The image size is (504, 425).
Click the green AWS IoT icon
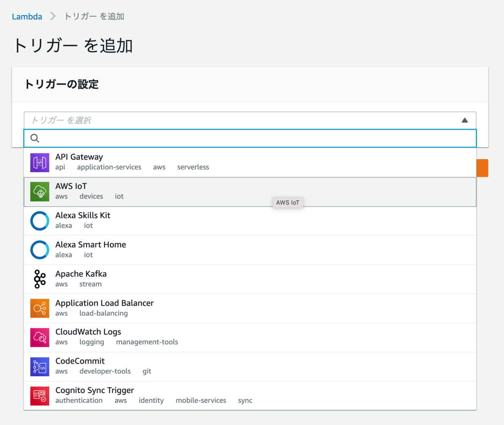click(39, 192)
